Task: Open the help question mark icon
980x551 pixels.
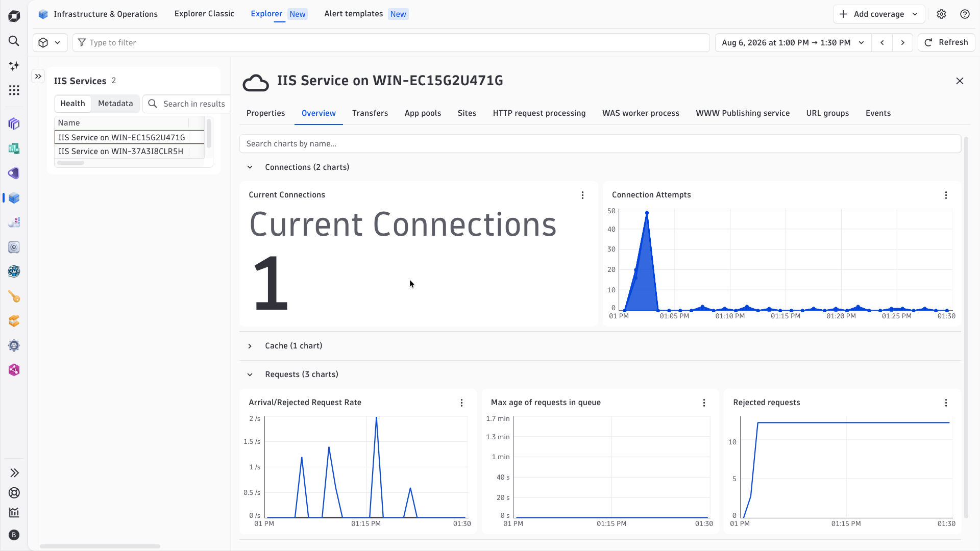Action: 965,14
